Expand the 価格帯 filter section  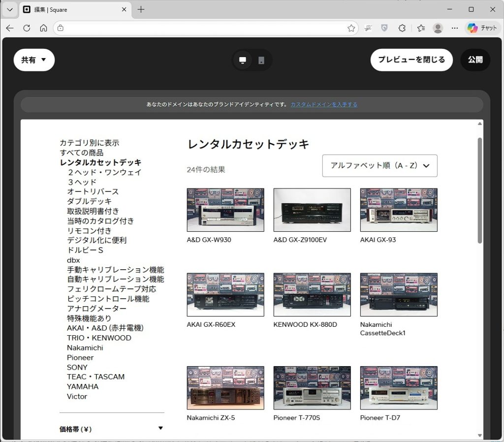[x=160, y=429]
